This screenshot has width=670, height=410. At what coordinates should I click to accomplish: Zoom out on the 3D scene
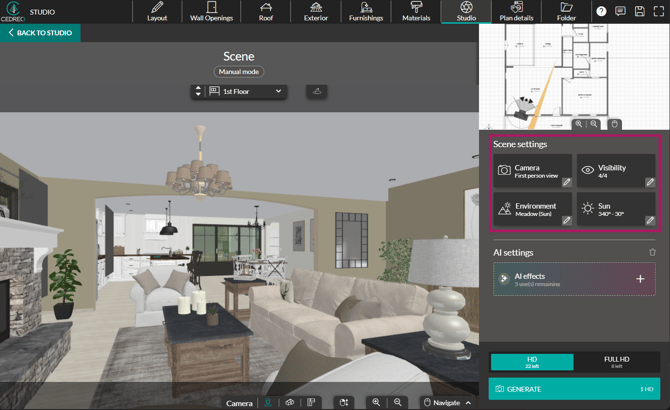(x=398, y=402)
